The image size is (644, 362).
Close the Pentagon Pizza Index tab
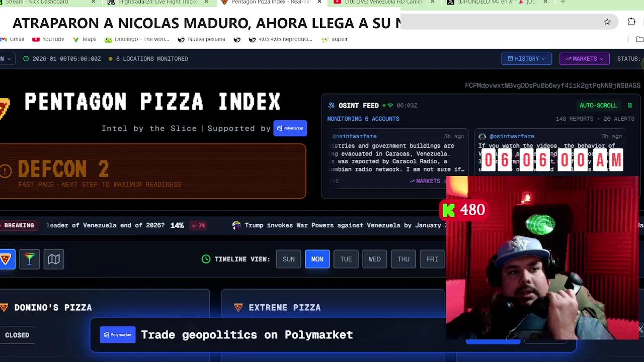(319, 3)
